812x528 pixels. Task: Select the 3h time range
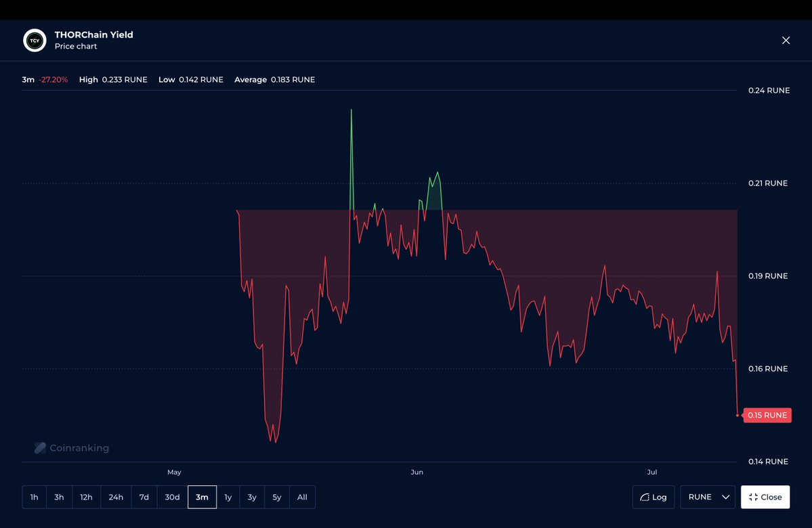pyautogui.click(x=59, y=497)
